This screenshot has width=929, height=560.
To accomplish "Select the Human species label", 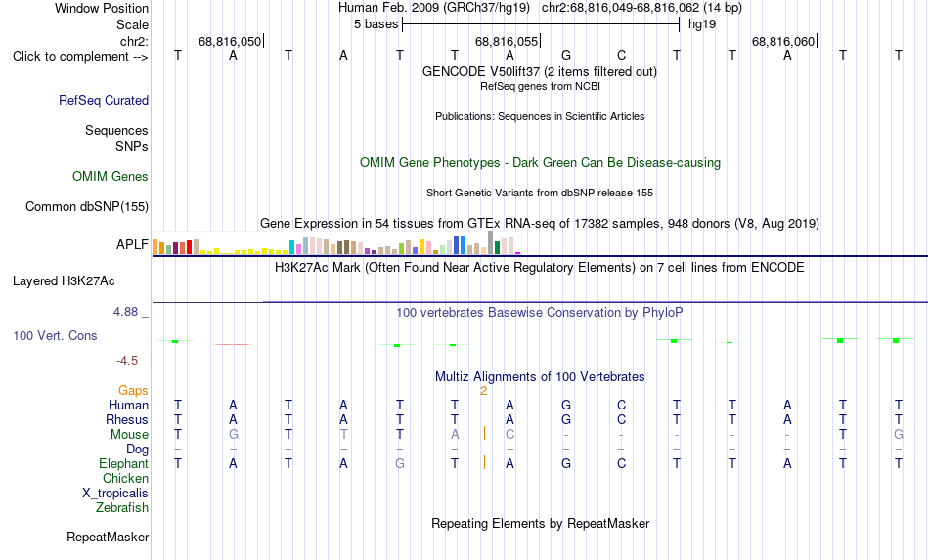I will pos(128,405).
